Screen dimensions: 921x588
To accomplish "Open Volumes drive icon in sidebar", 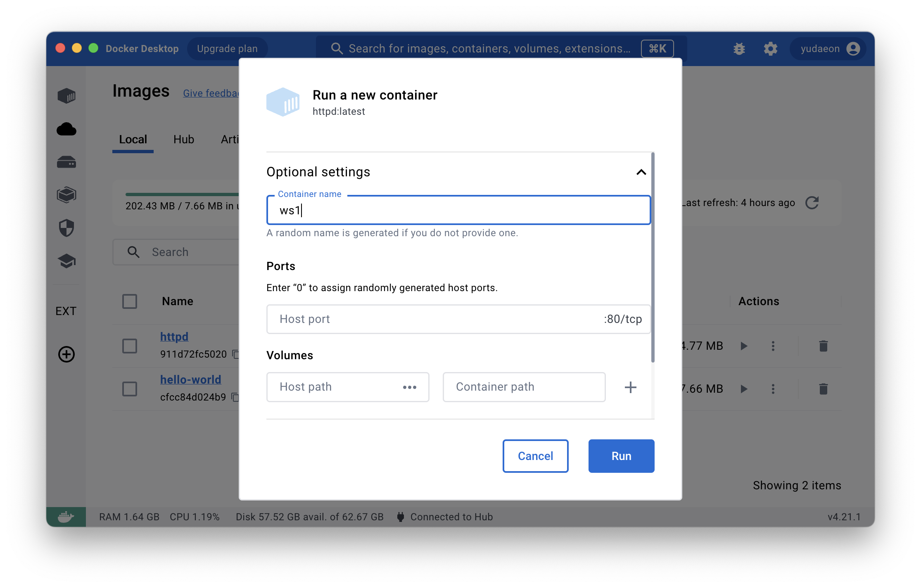I will coord(66,162).
